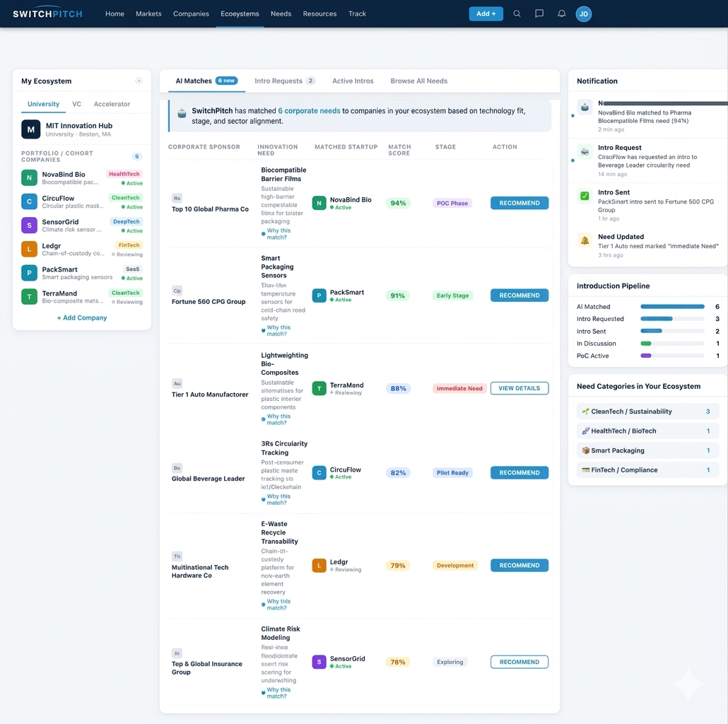Open Why this match for Biocompatible Films
Image resolution: width=728 pixels, height=724 pixels.
click(278, 233)
